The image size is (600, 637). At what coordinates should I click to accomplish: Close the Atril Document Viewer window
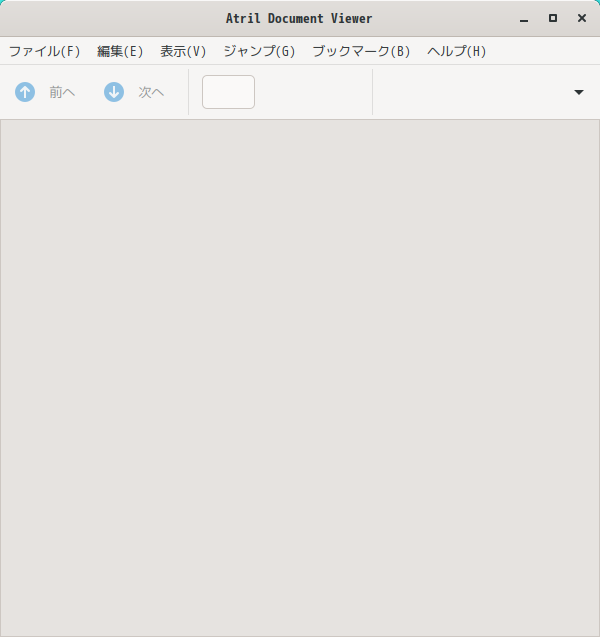582,18
